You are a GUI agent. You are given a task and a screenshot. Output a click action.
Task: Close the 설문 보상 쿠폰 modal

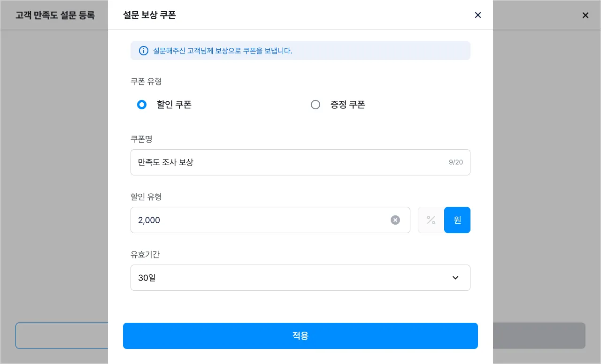[x=478, y=15]
